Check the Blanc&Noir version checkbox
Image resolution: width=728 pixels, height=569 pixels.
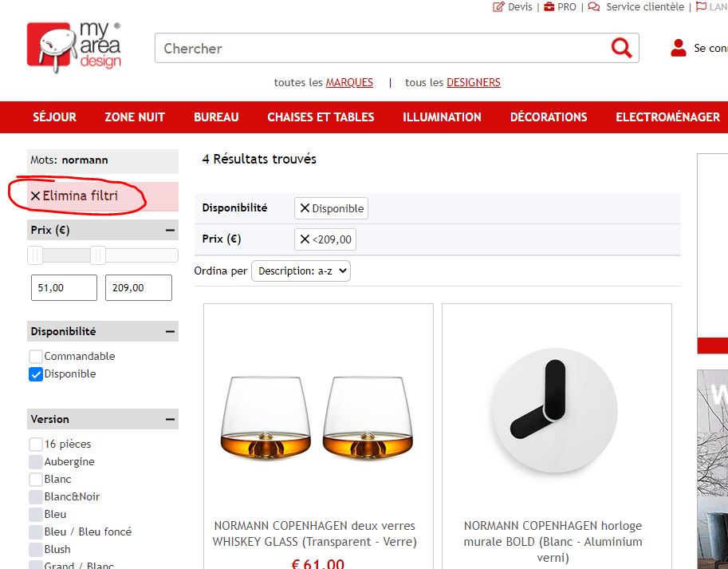coord(36,497)
